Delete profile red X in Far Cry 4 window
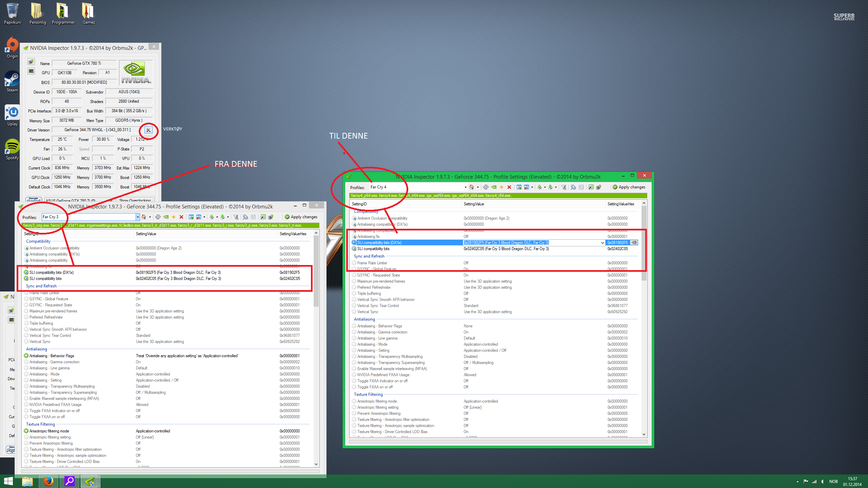The width and height of the screenshot is (868, 488). coord(509,187)
